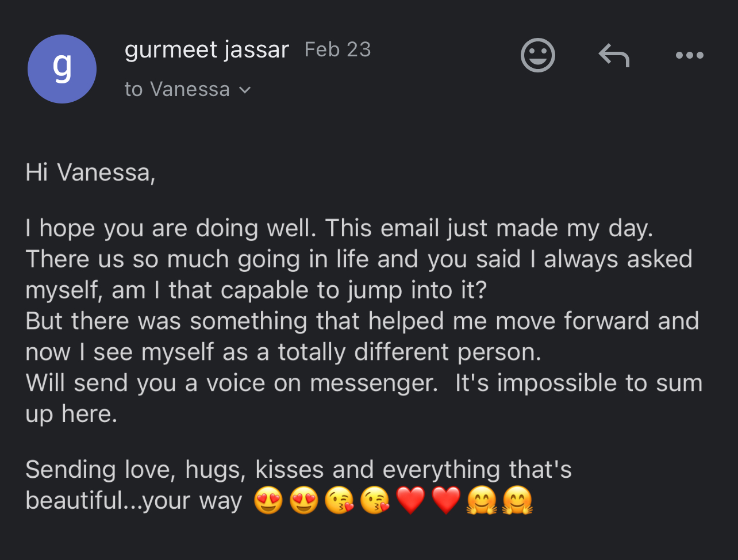Click the second red heart emoji
Screen dimensions: 738x560
coord(446,501)
